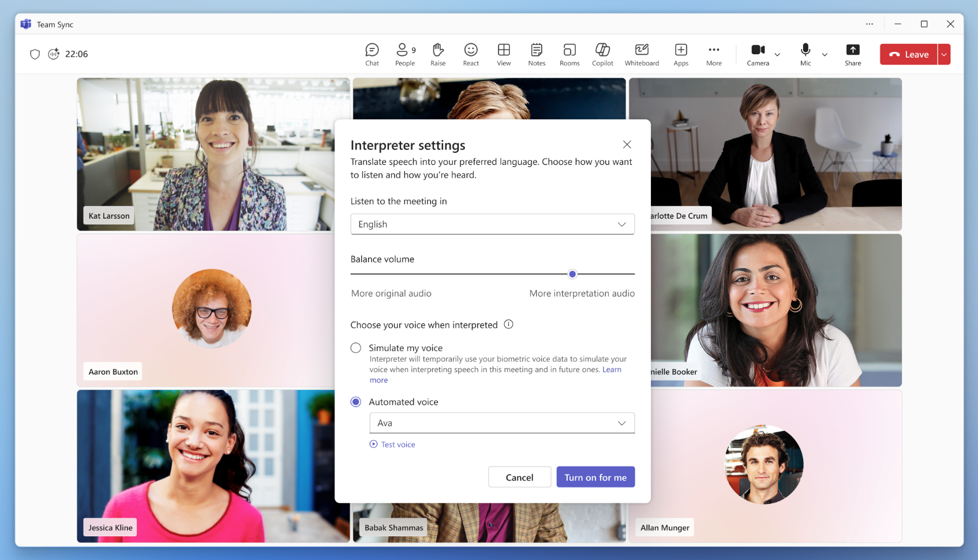Screen dimensions: 978x560
Task: Show the People list
Action: tap(405, 55)
